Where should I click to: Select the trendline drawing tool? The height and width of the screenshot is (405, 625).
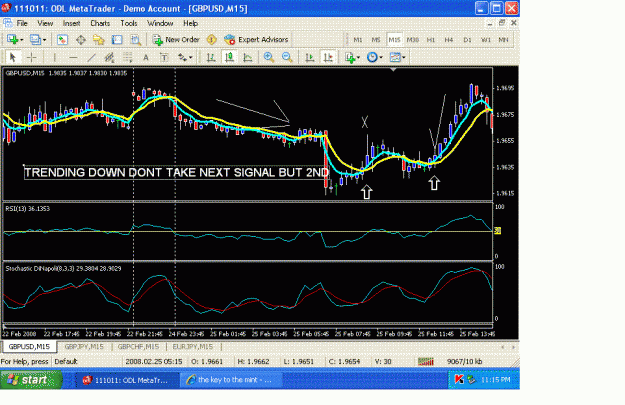[x=91, y=57]
